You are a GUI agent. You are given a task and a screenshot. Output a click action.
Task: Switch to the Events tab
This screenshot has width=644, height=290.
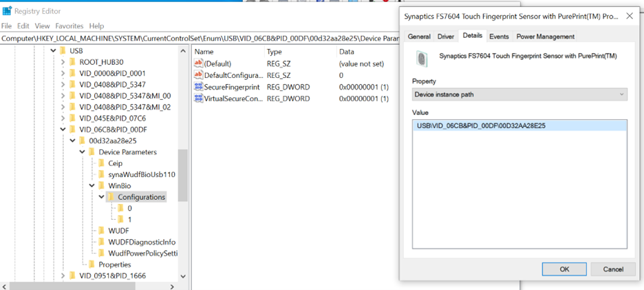499,37
